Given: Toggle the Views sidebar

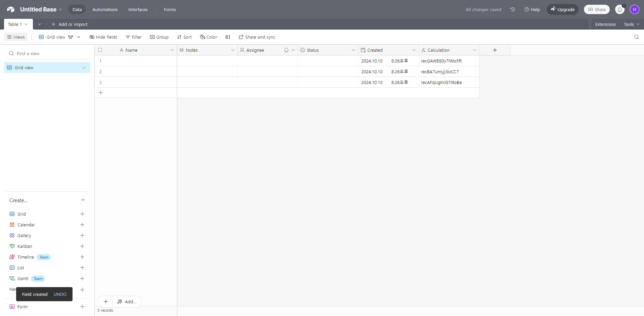Looking at the screenshot, I should pyautogui.click(x=16, y=37).
